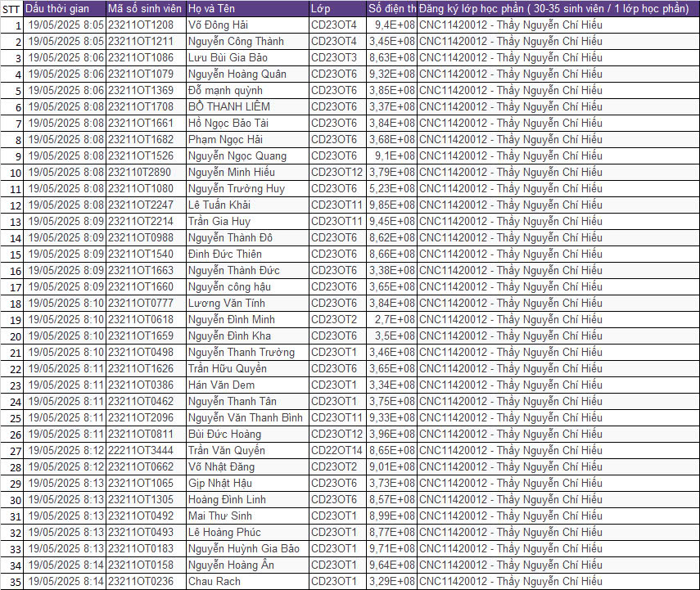Click the name cell 'Nguyễn công hậu'
The height and width of the screenshot is (590, 700).
pyautogui.click(x=247, y=287)
